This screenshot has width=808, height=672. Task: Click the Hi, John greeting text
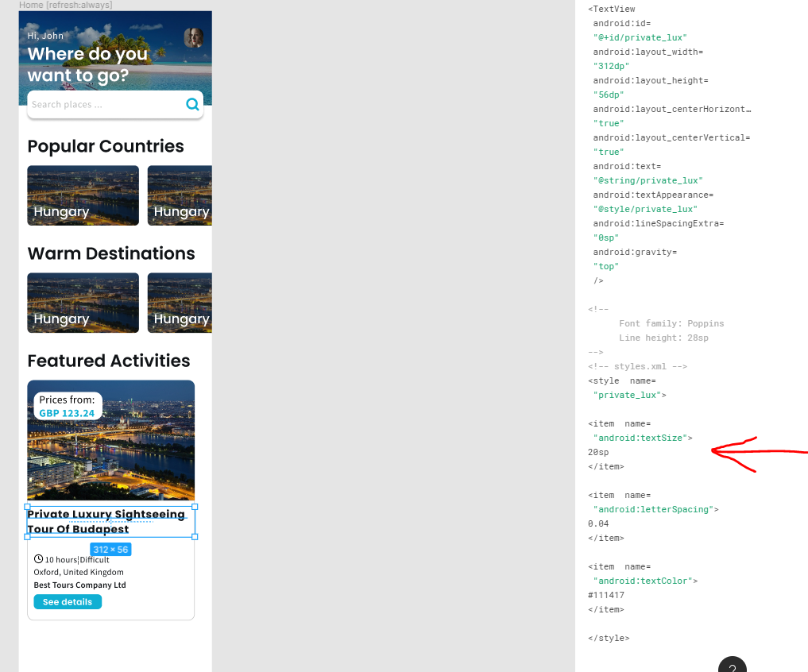tap(45, 36)
